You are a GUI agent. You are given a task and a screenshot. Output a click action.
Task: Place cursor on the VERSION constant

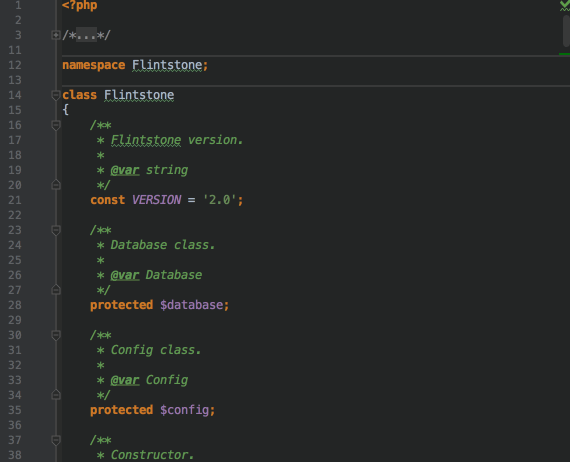tap(156, 200)
